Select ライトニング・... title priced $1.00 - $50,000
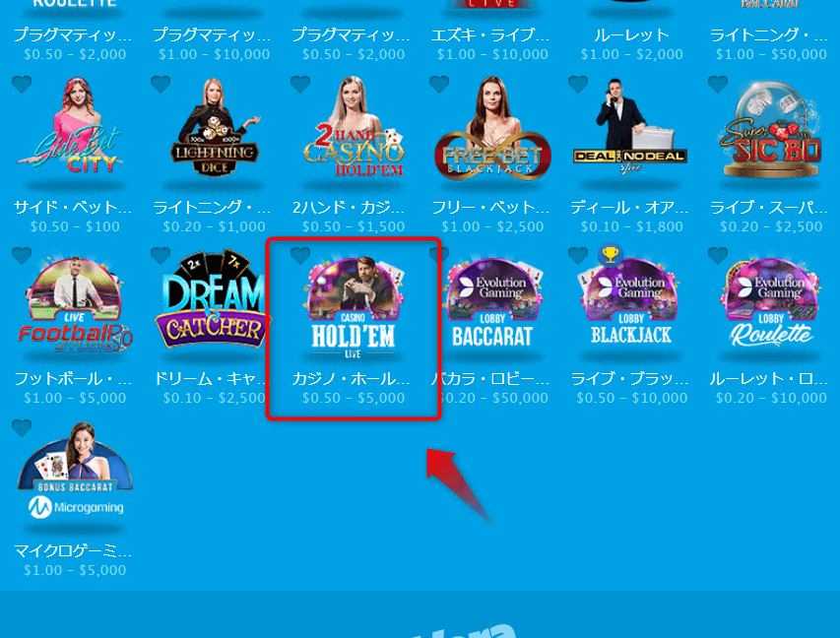 coord(769,35)
